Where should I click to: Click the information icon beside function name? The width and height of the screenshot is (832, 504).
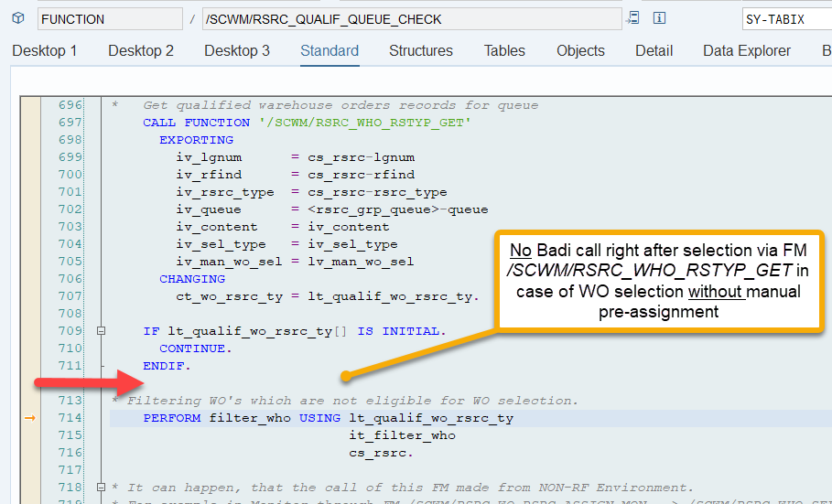point(659,18)
